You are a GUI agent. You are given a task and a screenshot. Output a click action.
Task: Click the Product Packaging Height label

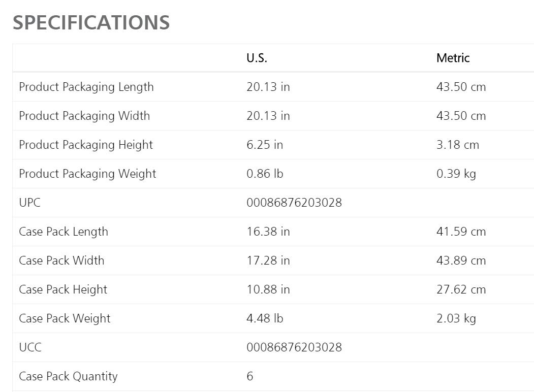86,145
